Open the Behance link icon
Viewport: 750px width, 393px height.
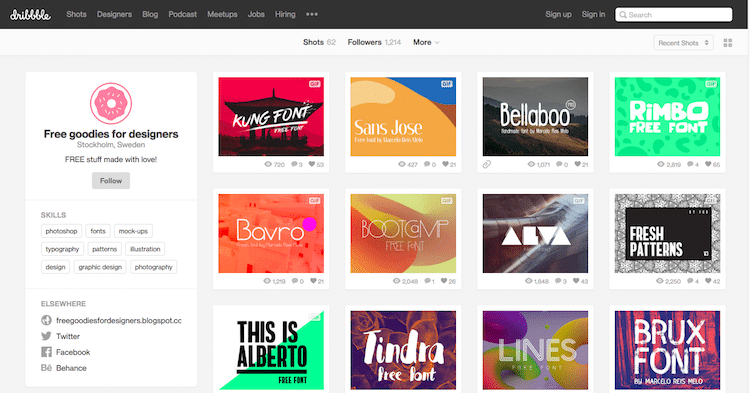click(x=46, y=368)
